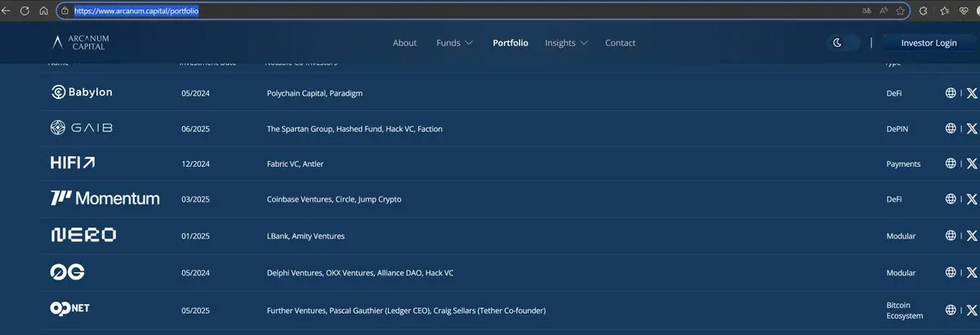The image size is (980, 335).
Task: Select the 12/2024 investment date
Action: (x=195, y=164)
